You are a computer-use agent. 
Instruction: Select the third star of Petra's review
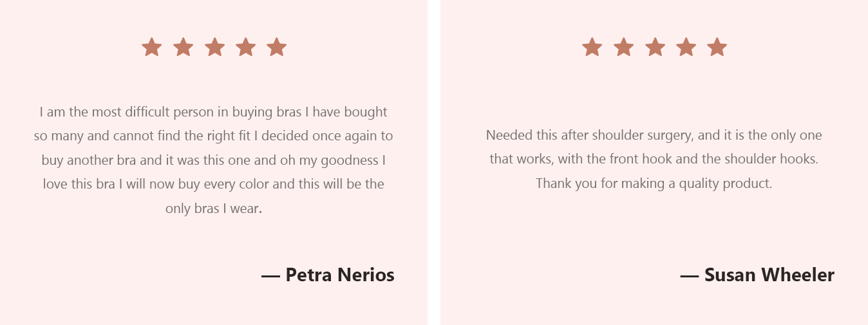(x=214, y=47)
